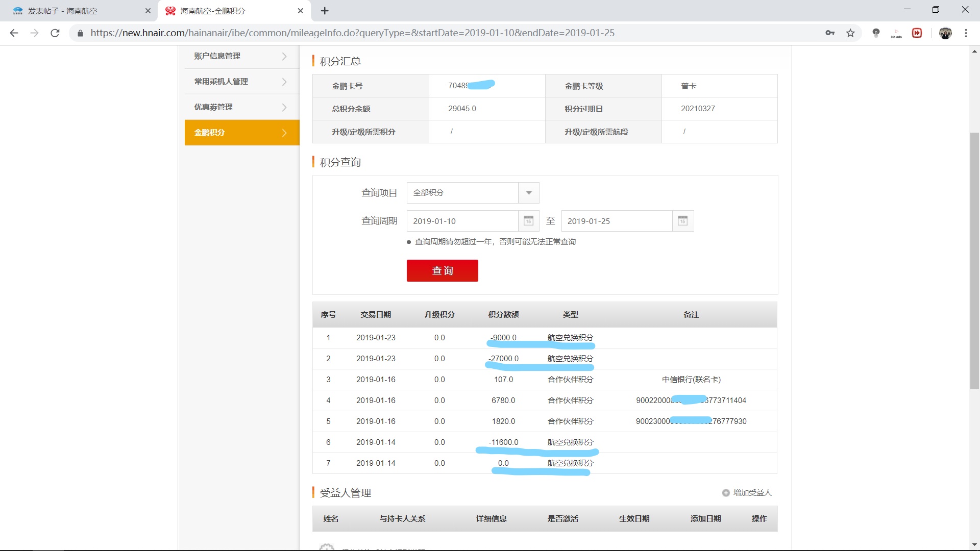Click 生效日期 column header
Viewport: 980px width, 551px height.
point(634,519)
